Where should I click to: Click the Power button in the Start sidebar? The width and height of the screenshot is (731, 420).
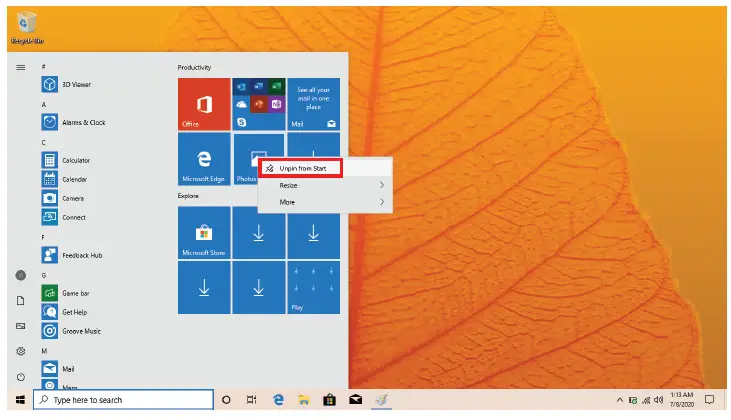21,377
